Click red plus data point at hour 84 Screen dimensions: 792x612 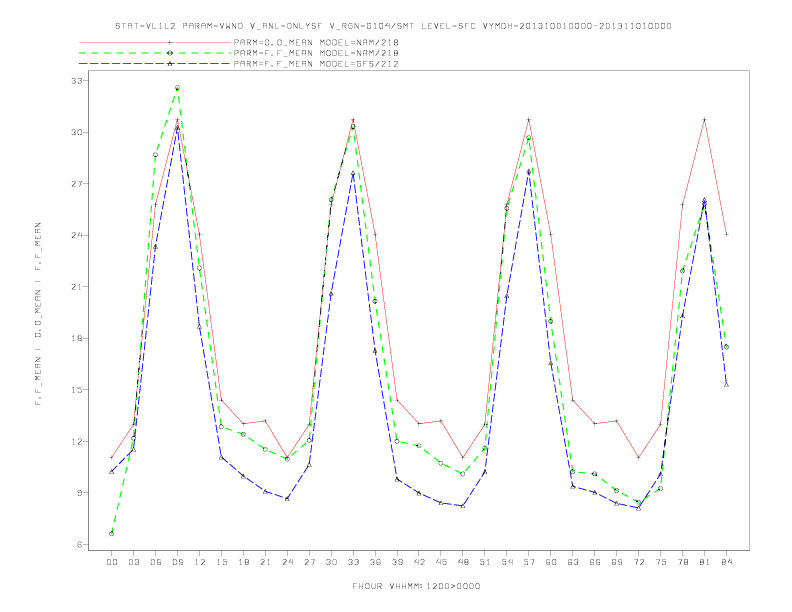(726, 234)
